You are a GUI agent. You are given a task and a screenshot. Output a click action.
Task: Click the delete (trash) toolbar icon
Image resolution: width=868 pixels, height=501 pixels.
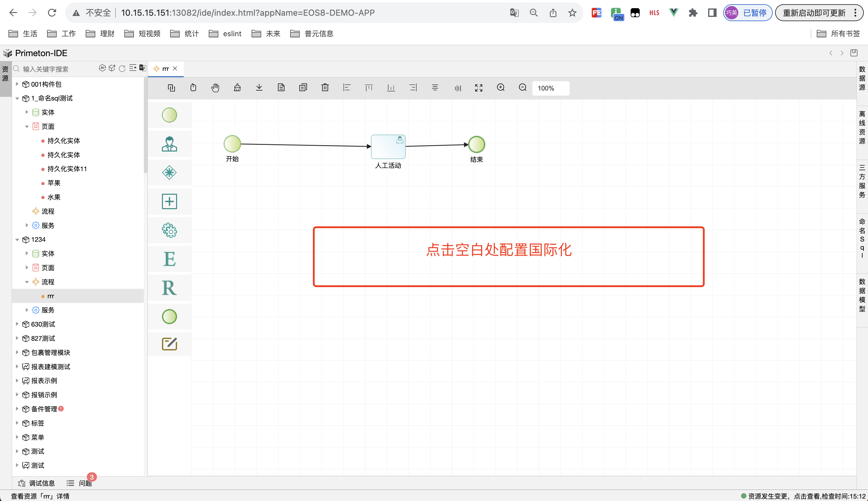click(325, 88)
